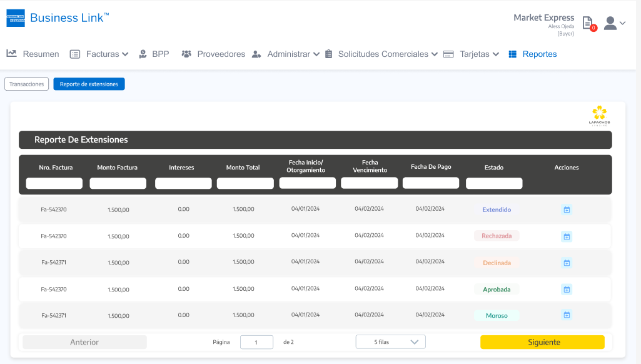Screen dimensions: 641x364
Task: Click the Lapachos company logo
Action: pos(599,116)
